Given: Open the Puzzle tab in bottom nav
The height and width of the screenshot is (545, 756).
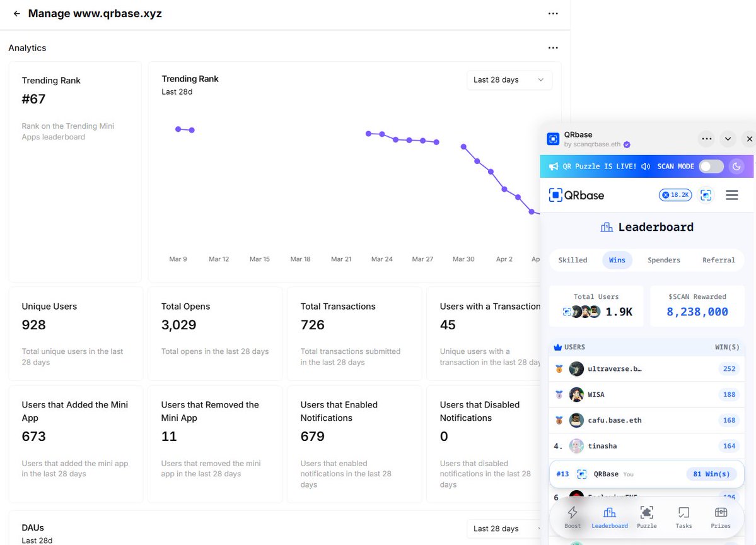Looking at the screenshot, I should pos(646,517).
